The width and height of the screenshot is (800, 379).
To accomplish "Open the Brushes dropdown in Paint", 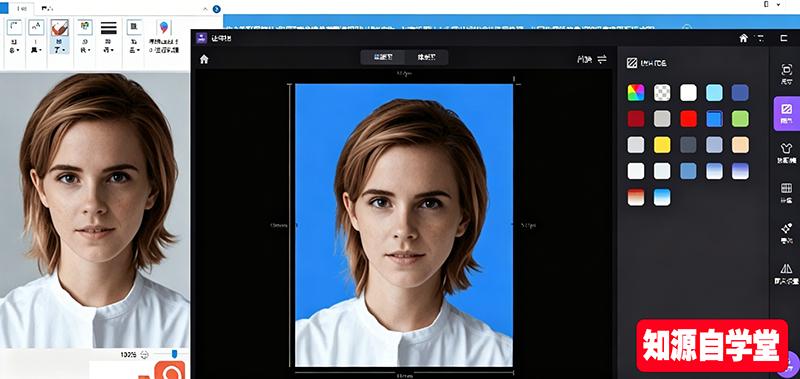I will [x=60, y=36].
